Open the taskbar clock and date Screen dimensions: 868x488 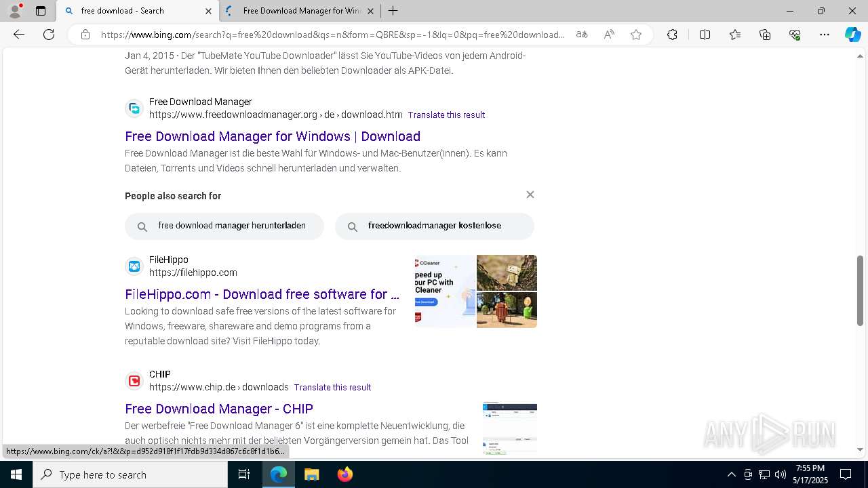click(811, 474)
